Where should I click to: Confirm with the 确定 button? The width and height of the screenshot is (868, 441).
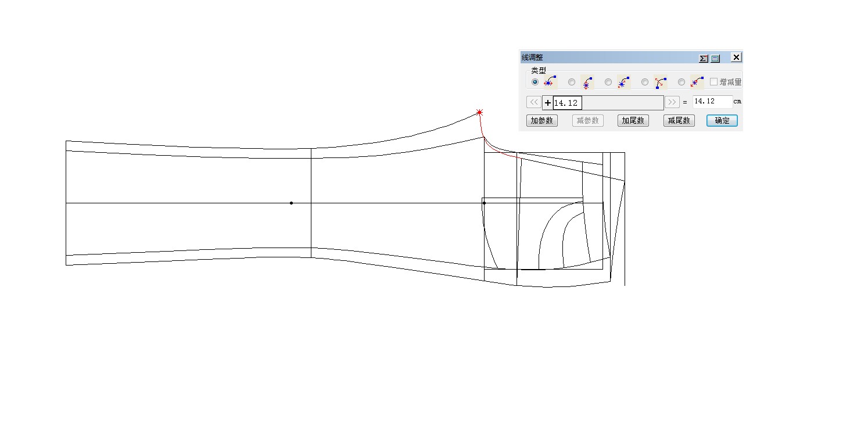[722, 121]
